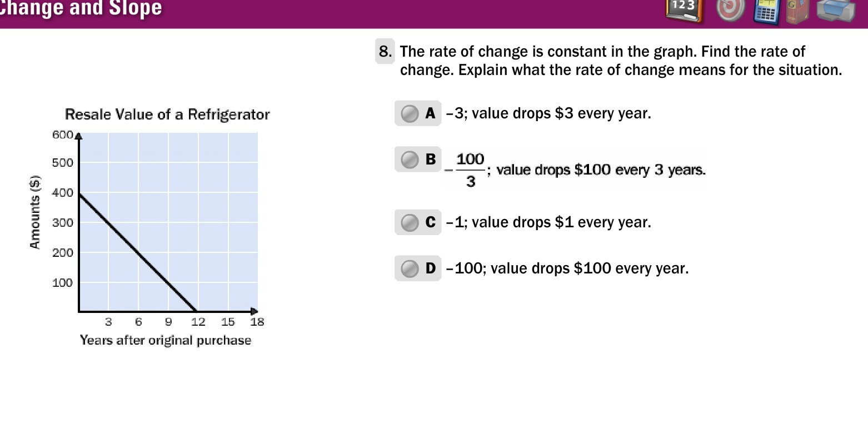The height and width of the screenshot is (428, 868).
Task: Click the letter A answer label
Action: (x=430, y=113)
